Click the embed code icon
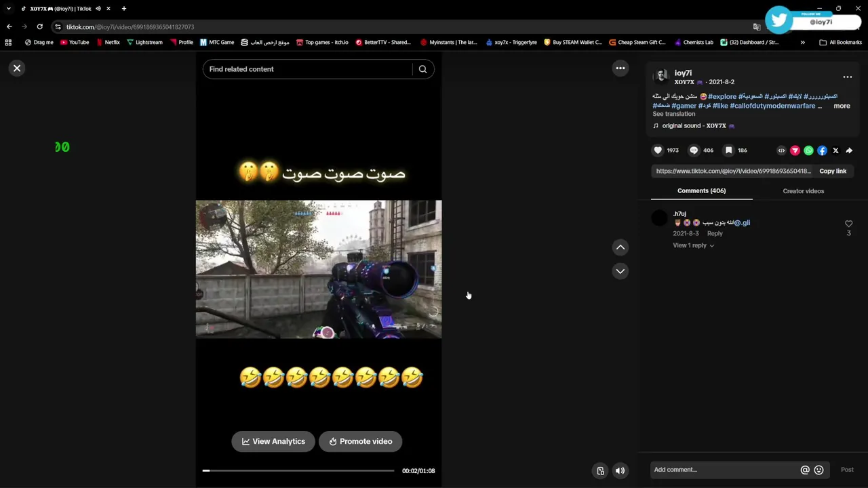Image resolution: width=868 pixels, height=488 pixels. click(781, 150)
